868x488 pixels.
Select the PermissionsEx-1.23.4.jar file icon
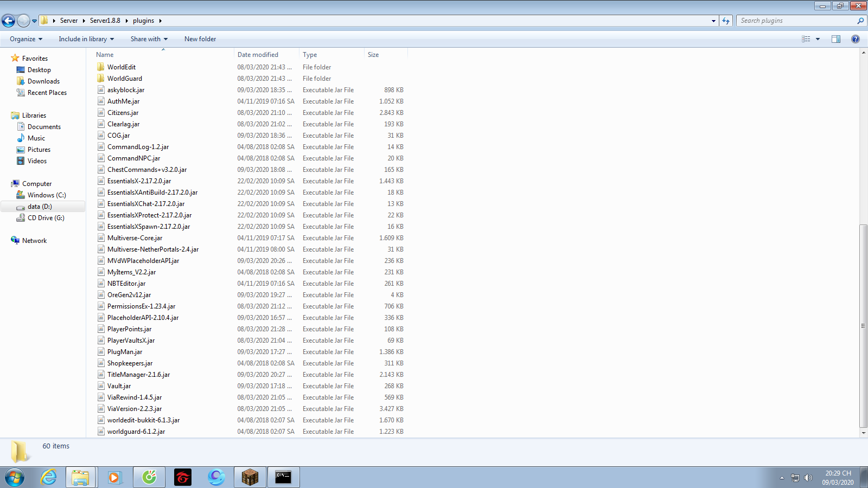tap(101, 306)
